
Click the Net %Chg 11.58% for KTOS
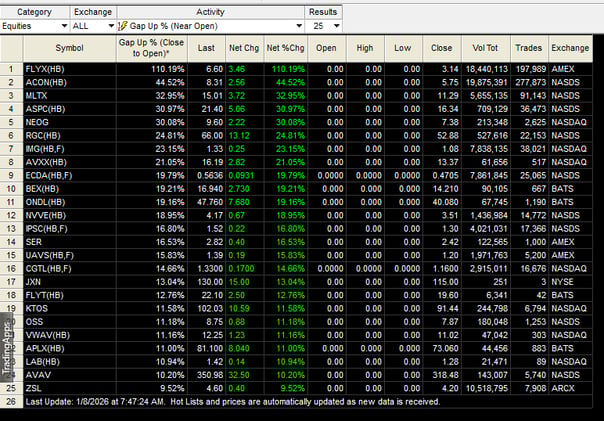click(x=291, y=309)
